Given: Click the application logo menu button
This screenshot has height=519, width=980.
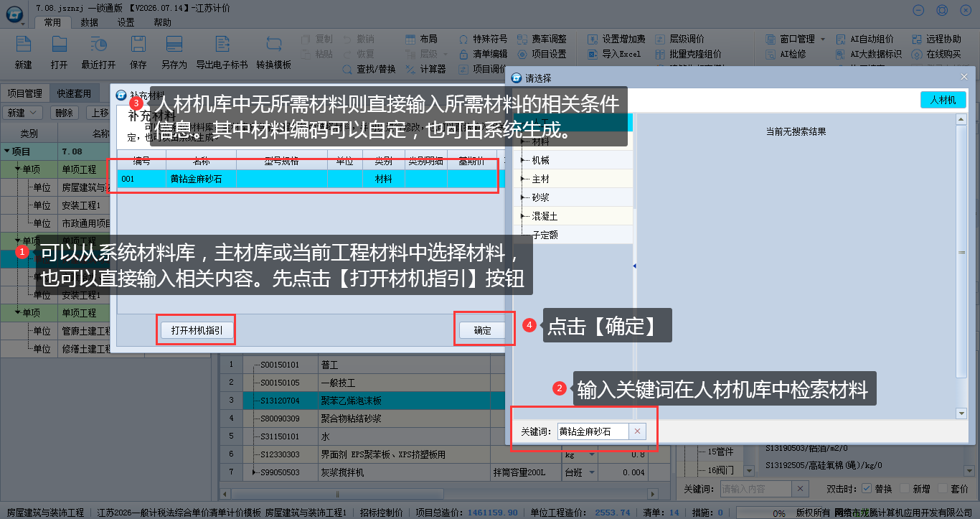Looking at the screenshot, I should coord(14,16).
